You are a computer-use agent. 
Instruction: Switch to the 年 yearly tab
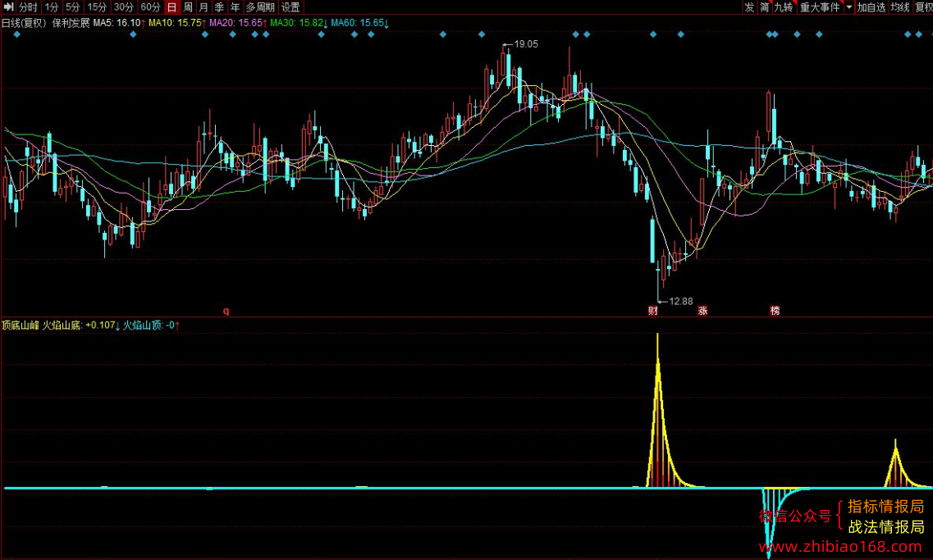235,7
